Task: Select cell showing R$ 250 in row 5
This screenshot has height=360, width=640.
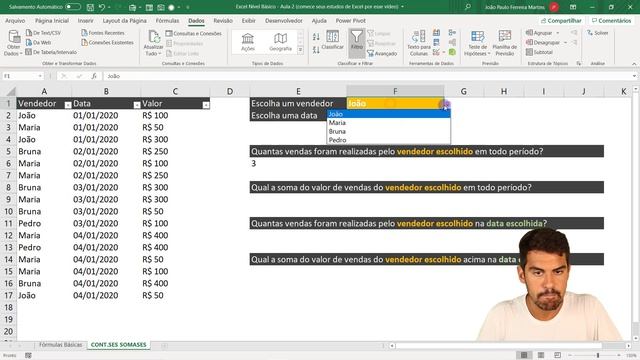Action: point(175,151)
